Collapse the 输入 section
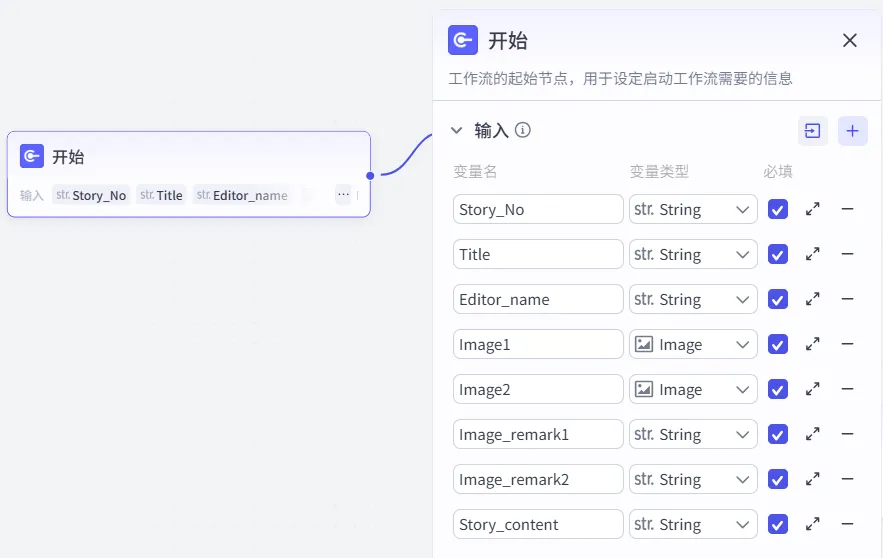 point(457,131)
